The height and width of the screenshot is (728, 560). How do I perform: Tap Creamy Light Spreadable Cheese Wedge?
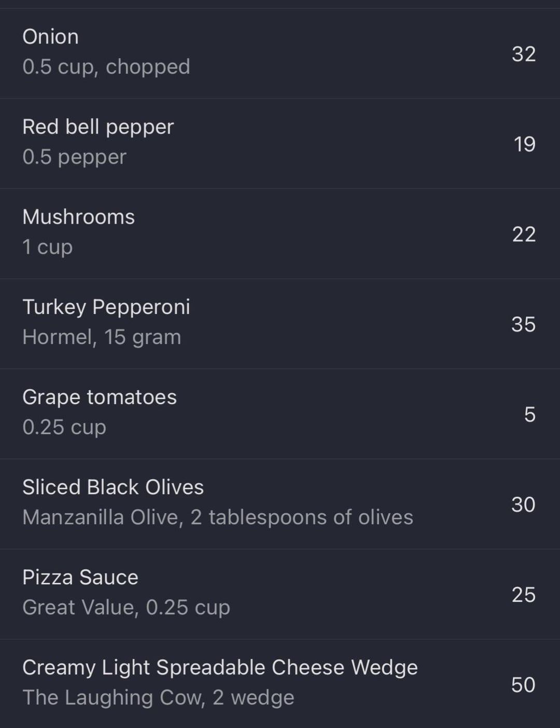tap(280, 684)
